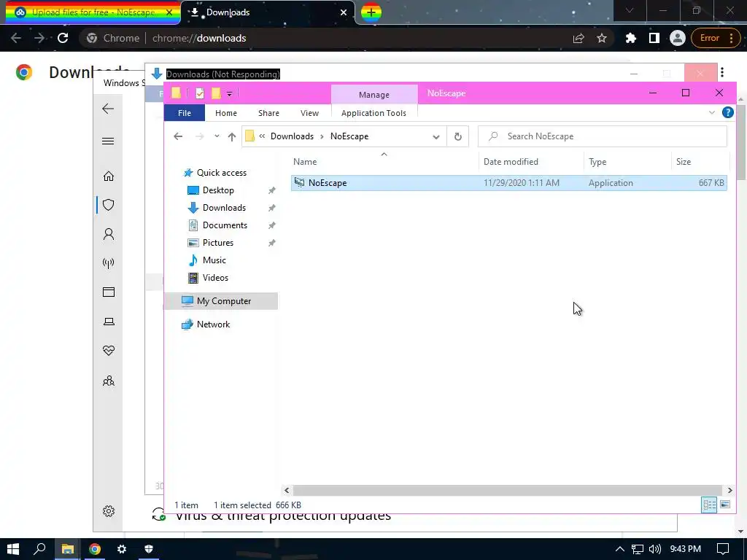Click the Properties quick access icon
The height and width of the screenshot is (560, 747).
(200, 93)
